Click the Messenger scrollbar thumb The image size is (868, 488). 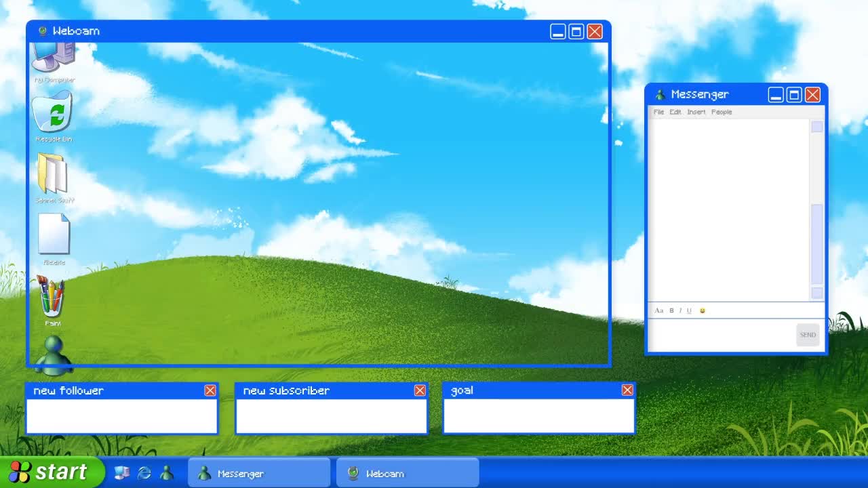[817, 244]
